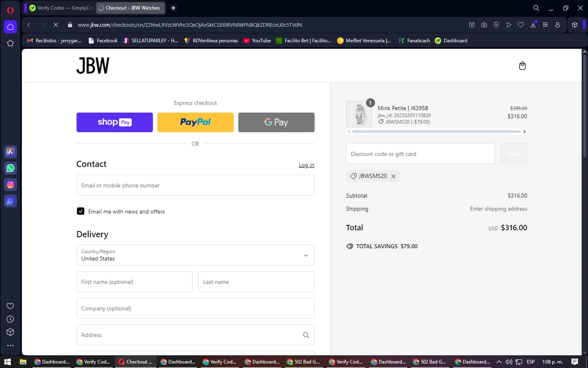Pay with Google Pay button

(276, 122)
